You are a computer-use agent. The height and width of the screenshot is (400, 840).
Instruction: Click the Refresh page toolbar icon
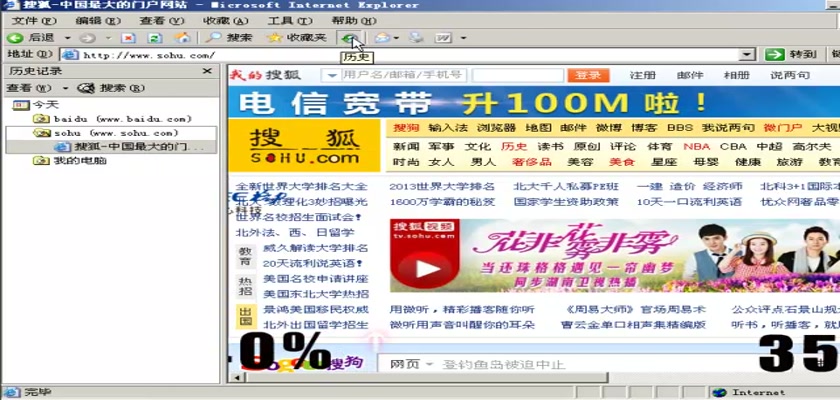point(155,38)
